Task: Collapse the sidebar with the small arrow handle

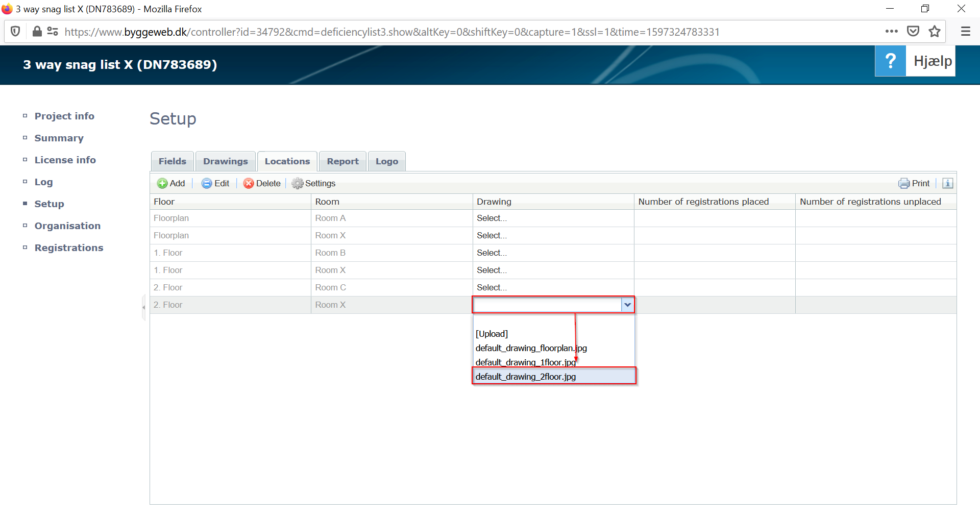Action: point(143,307)
